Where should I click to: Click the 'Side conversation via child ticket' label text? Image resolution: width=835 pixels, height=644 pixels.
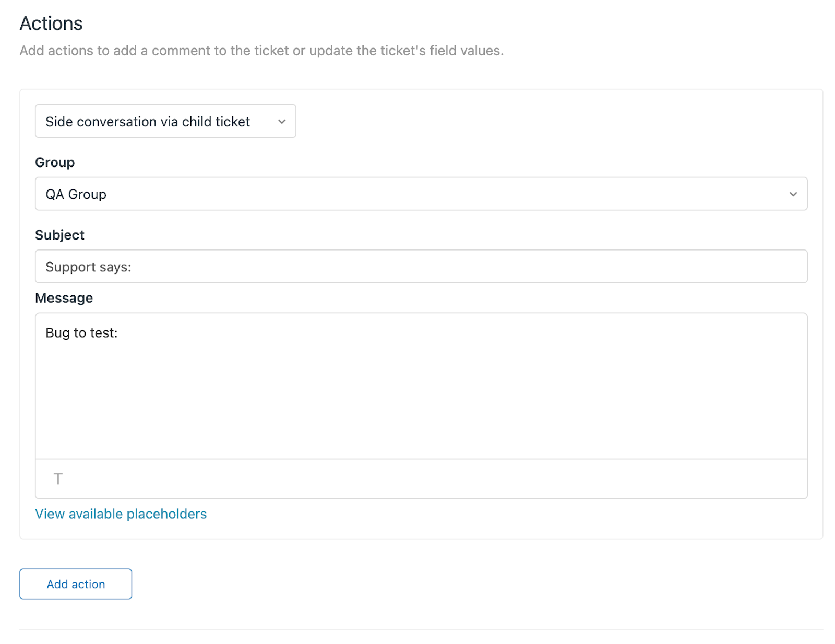coord(148,122)
